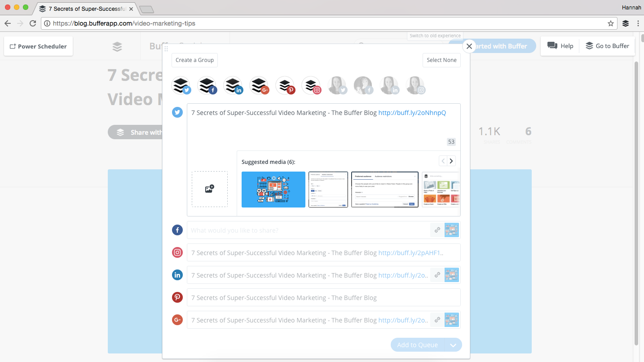Screen dimensions: 644x362
Task: Click the link attach icon on the Facebook post
Action: 437,230
